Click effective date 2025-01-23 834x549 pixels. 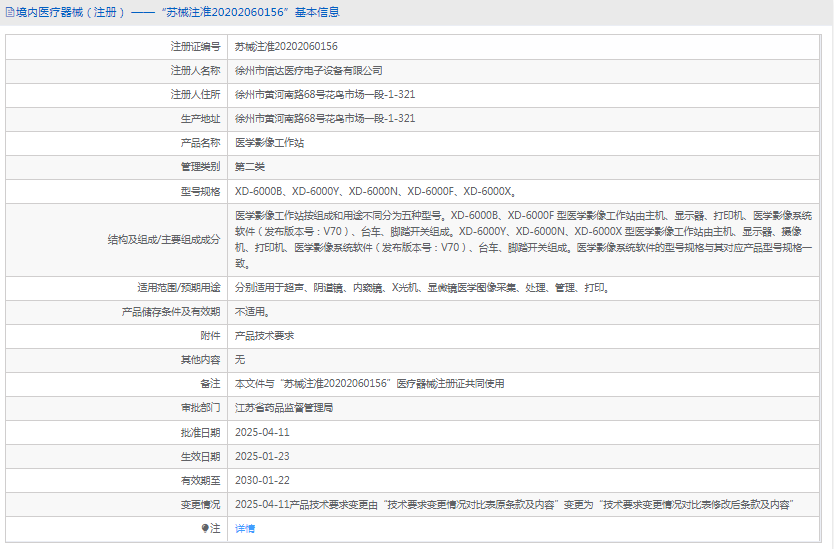[x=262, y=456]
